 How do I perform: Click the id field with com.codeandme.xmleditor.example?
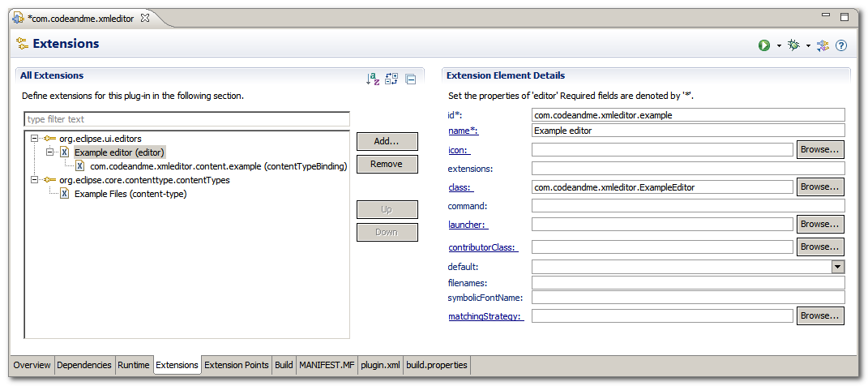click(x=688, y=114)
